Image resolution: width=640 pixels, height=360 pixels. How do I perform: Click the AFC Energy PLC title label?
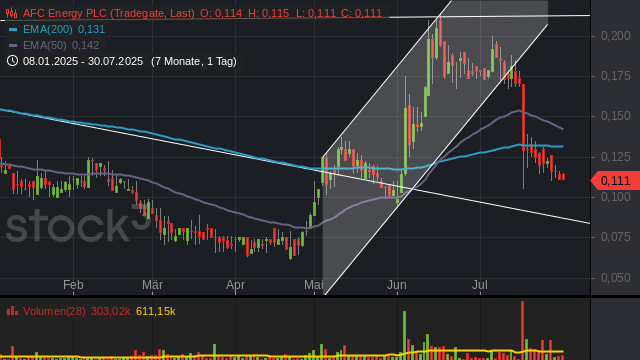tap(109, 13)
